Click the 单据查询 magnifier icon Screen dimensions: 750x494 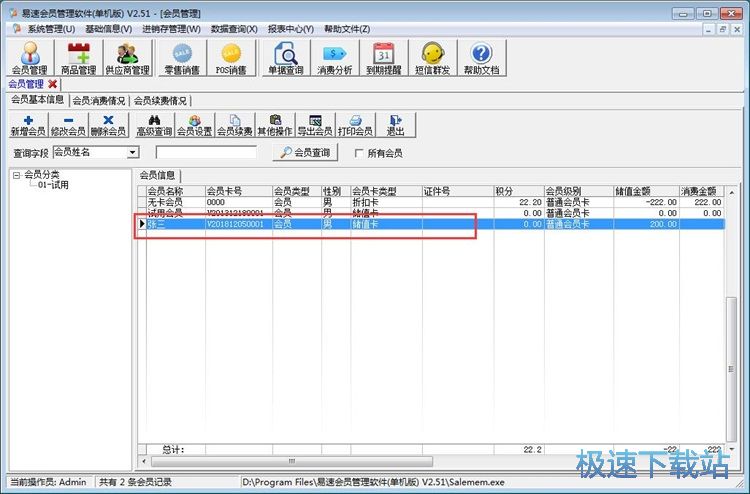click(286, 59)
